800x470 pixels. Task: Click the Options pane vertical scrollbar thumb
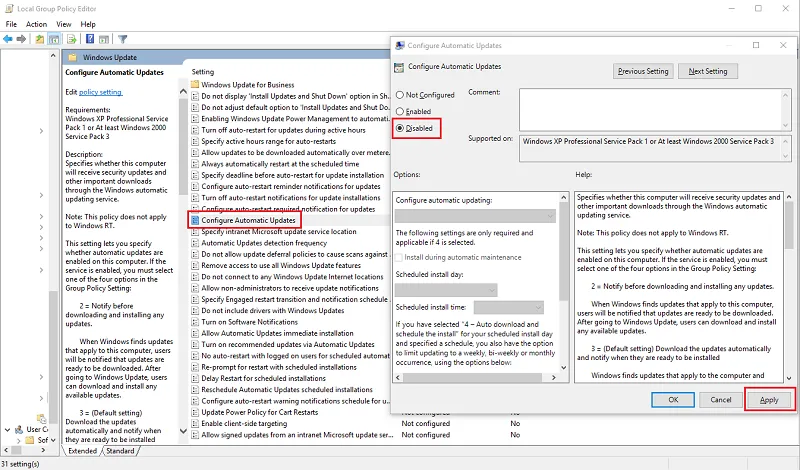coord(563,251)
